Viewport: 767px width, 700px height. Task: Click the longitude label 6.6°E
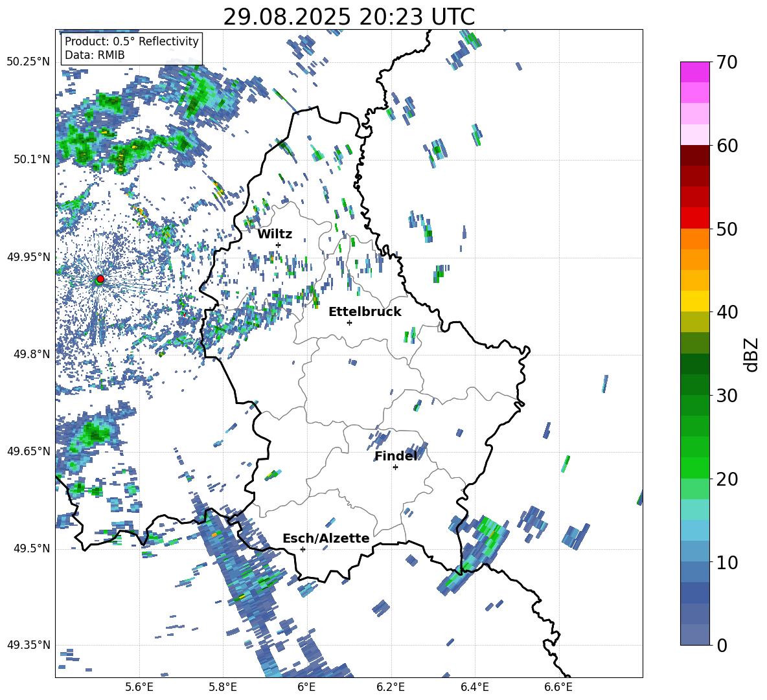(x=558, y=687)
